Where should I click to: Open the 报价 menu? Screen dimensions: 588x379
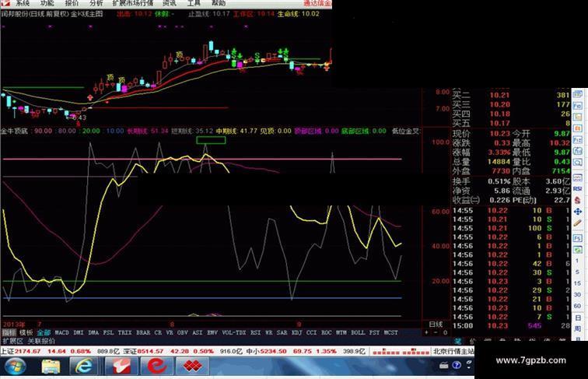click(72, 3)
